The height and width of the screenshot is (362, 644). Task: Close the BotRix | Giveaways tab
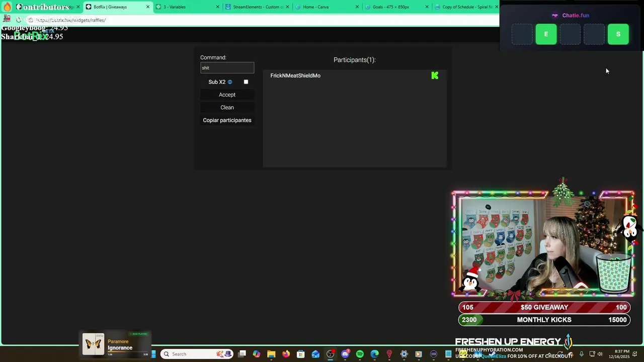[x=148, y=7]
